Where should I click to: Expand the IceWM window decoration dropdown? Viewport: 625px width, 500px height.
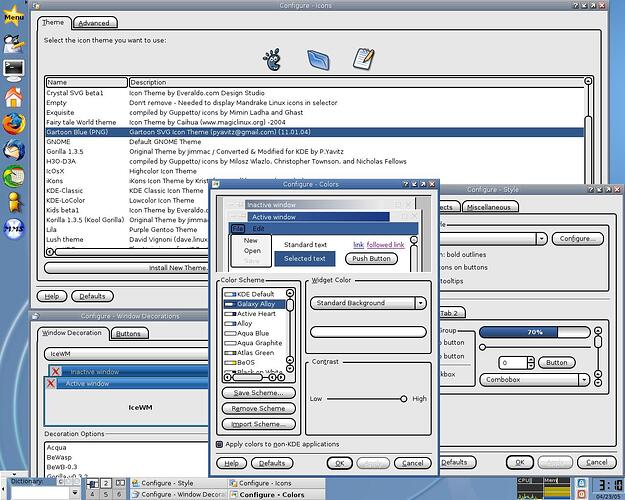[127, 354]
